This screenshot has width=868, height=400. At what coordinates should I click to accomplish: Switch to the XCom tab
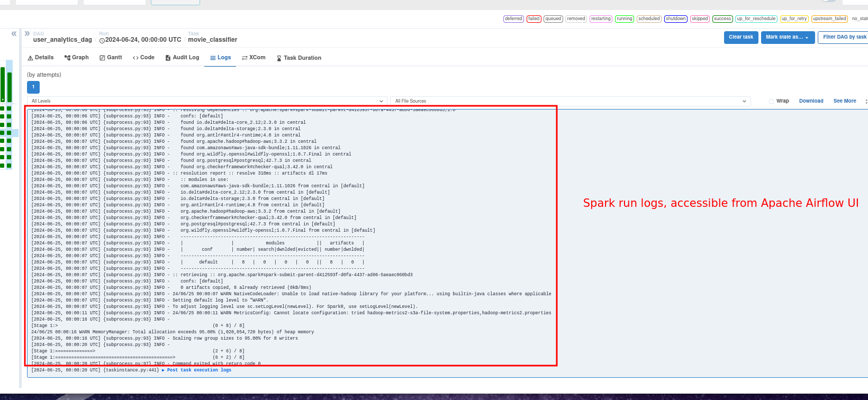254,58
